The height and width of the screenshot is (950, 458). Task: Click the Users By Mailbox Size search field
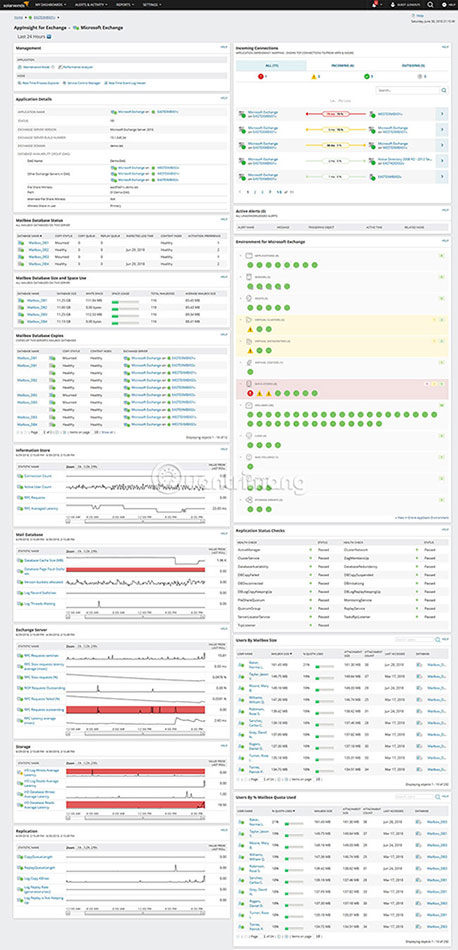415,639
